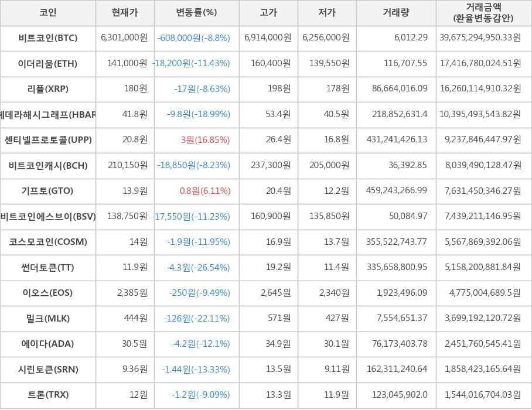Click HBAR trade amount 10,395,493,543.82원
This screenshot has width=532, height=410.
[x=480, y=114]
